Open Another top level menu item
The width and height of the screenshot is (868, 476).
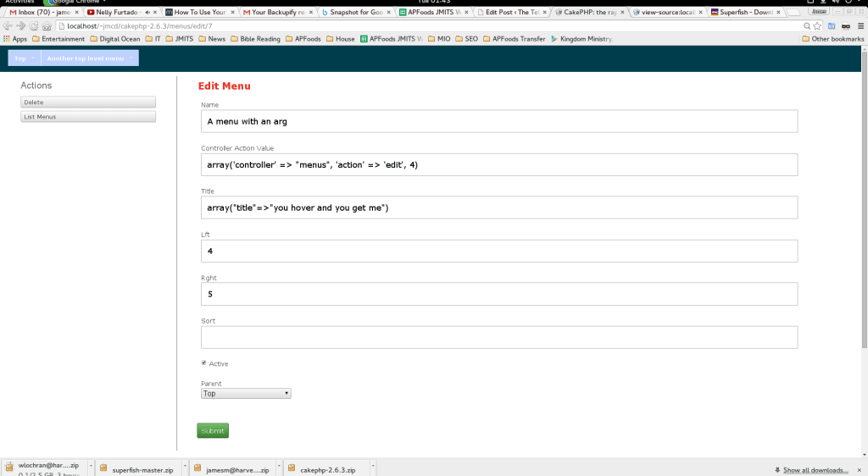click(x=90, y=58)
